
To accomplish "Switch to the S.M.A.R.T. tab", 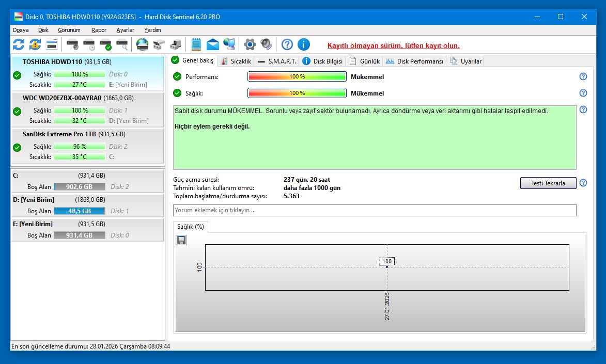I will click(277, 61).
